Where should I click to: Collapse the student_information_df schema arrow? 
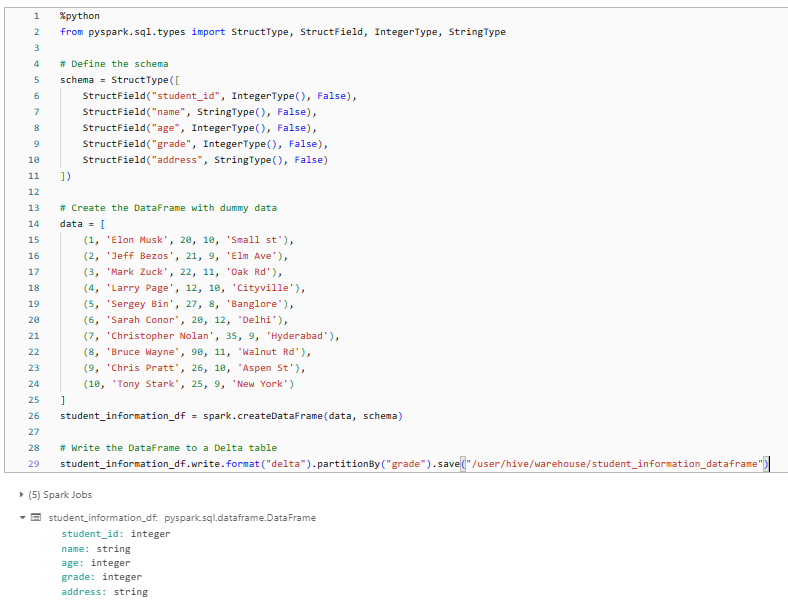[x=23, y=518]
